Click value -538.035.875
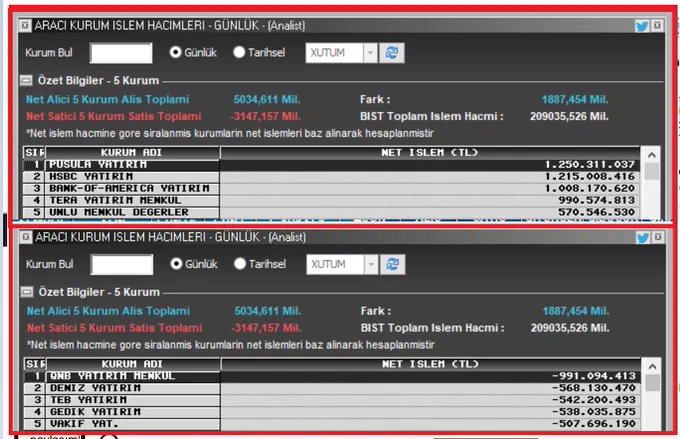The image size is (680, 439). coord(594,412)
